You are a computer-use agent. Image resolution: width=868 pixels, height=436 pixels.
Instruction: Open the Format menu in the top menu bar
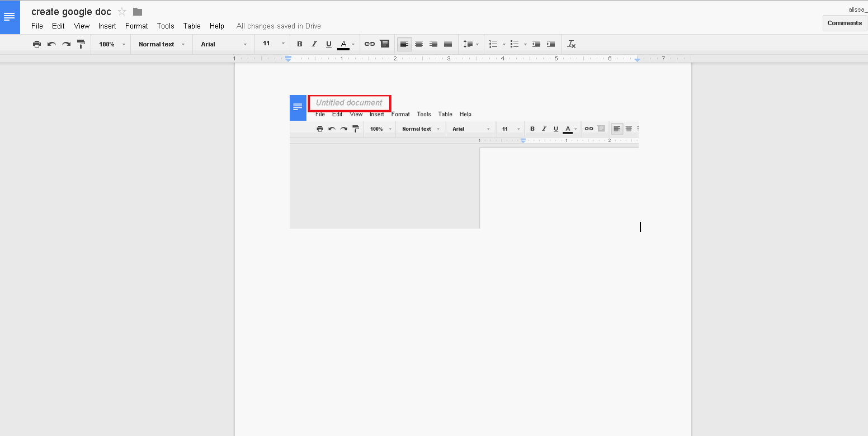click(x=136, y=26)
